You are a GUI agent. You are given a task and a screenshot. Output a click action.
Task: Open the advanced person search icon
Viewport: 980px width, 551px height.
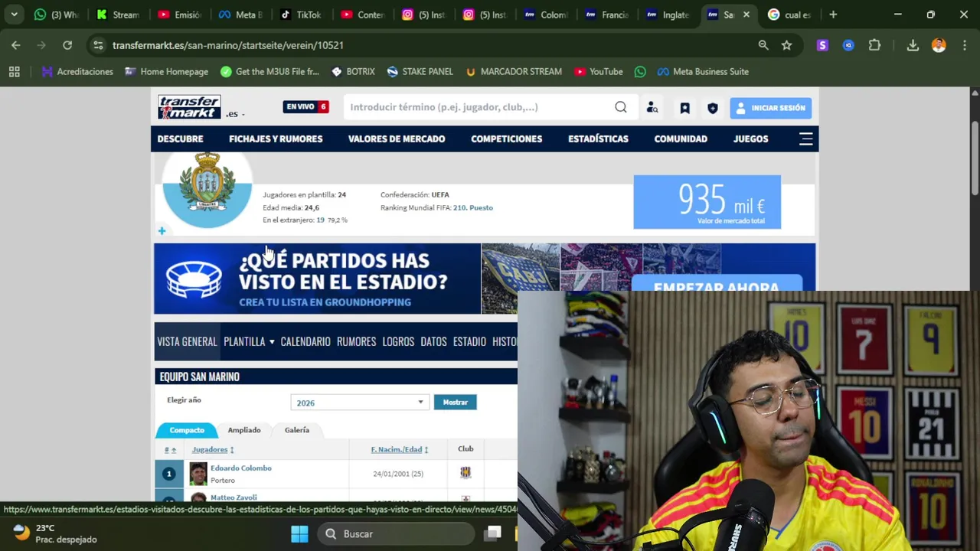(x=652, y=108)
